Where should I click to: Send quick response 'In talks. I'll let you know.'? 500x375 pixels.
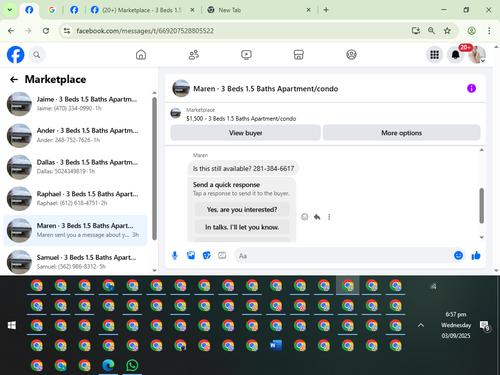[x=242, y=227]
